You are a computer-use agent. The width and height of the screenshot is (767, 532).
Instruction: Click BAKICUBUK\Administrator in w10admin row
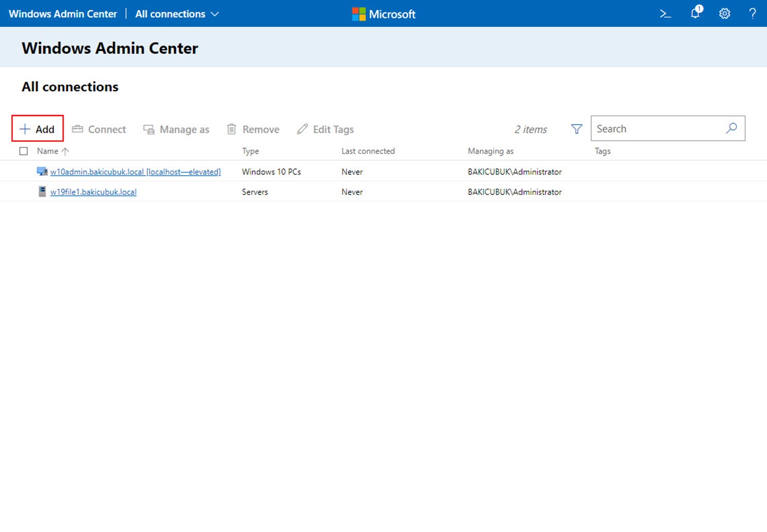point(515,172)
